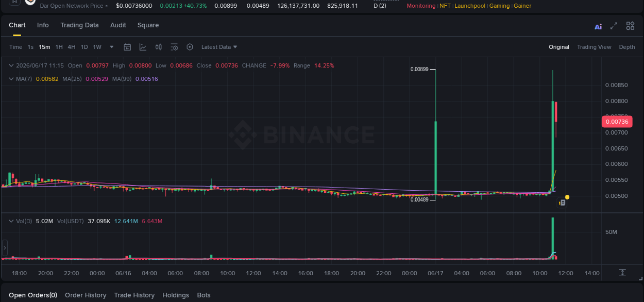
Task: Select the 1W time interval
Action: [97, 47]
